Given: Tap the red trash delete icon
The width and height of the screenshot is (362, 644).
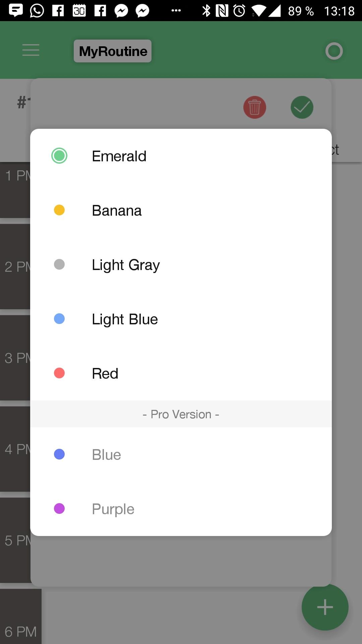Looking at the screenshot, I should click(x=255, y=107).
